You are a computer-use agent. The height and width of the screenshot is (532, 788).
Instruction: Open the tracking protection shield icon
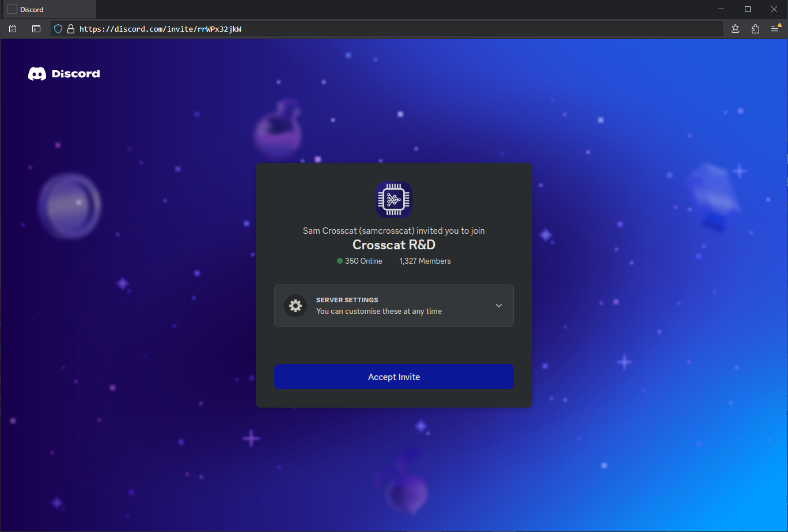[x=58, y=29]
